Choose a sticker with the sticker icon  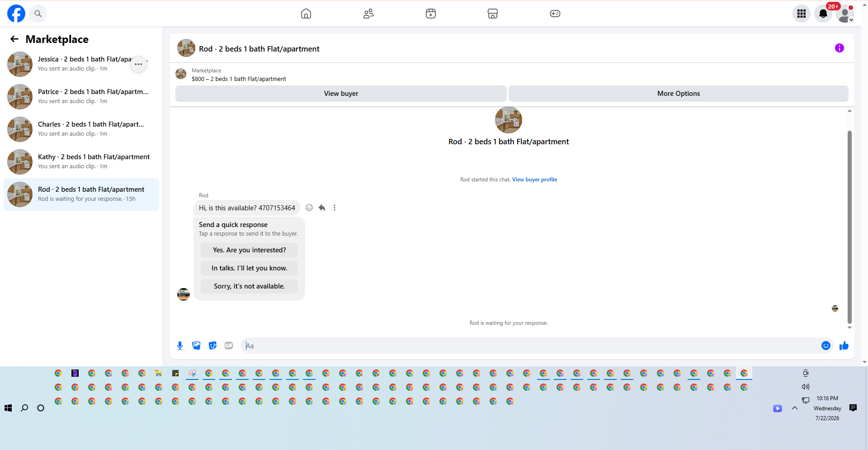coord(212,346)
